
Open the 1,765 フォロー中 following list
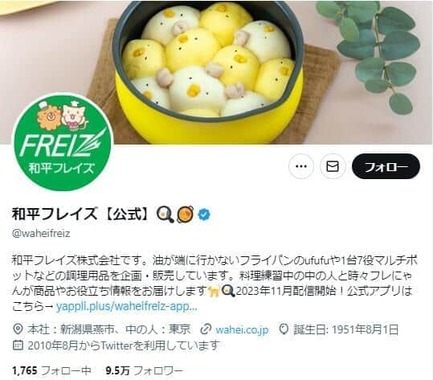(x=52, y=370)
